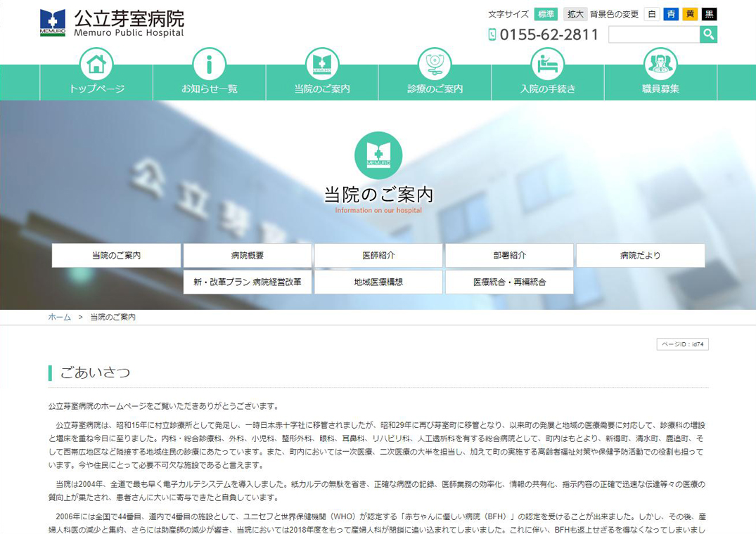Set text size to 標準
This screenshot has width=756, height=534.
coord(546,14)
